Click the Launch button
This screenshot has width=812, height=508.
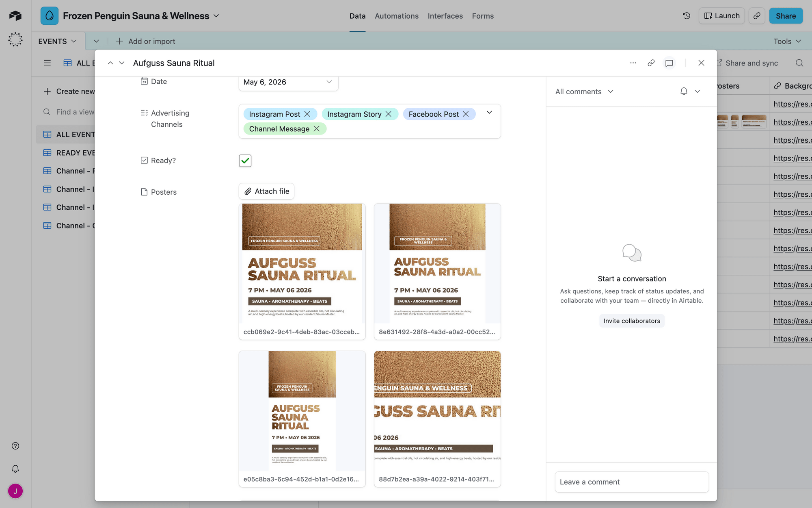tap(722, 16)
